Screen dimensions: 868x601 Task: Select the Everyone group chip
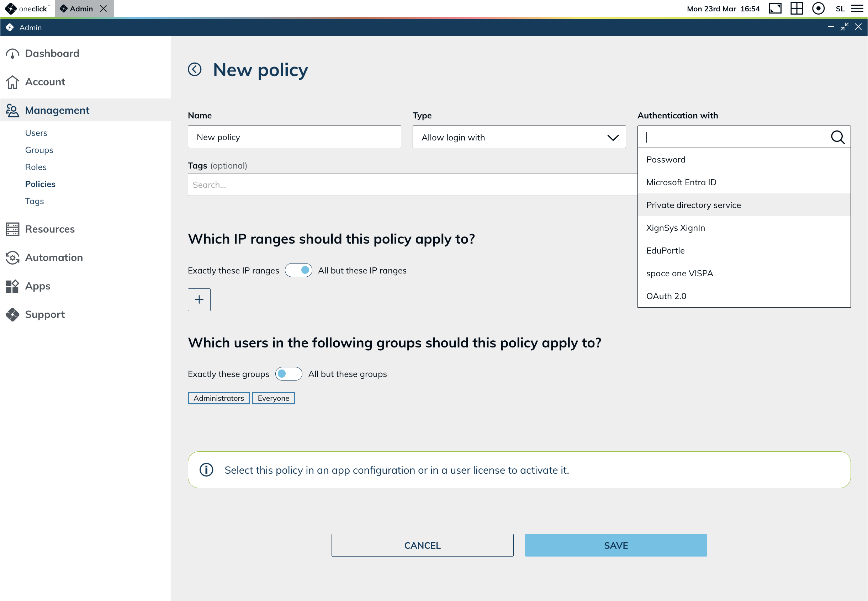pyautogui.click(x=274, y=398)
